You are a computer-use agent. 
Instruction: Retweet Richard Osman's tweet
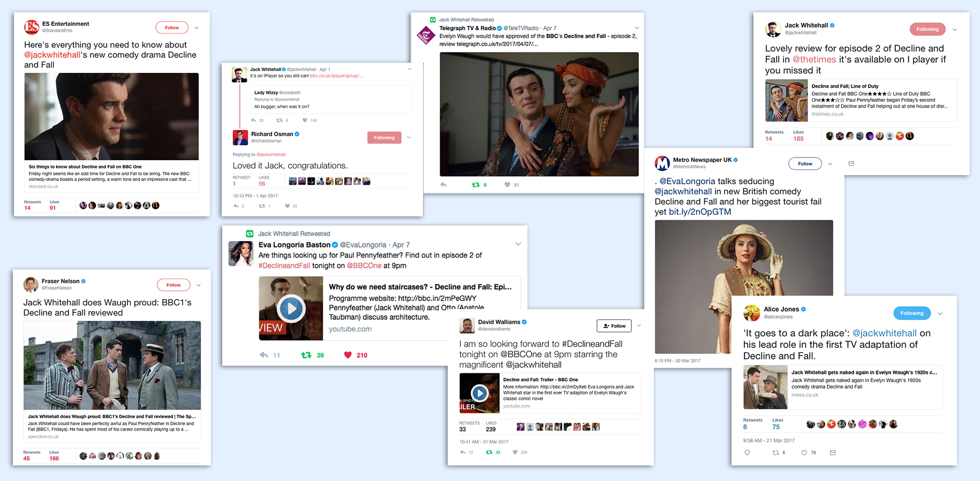262,206
